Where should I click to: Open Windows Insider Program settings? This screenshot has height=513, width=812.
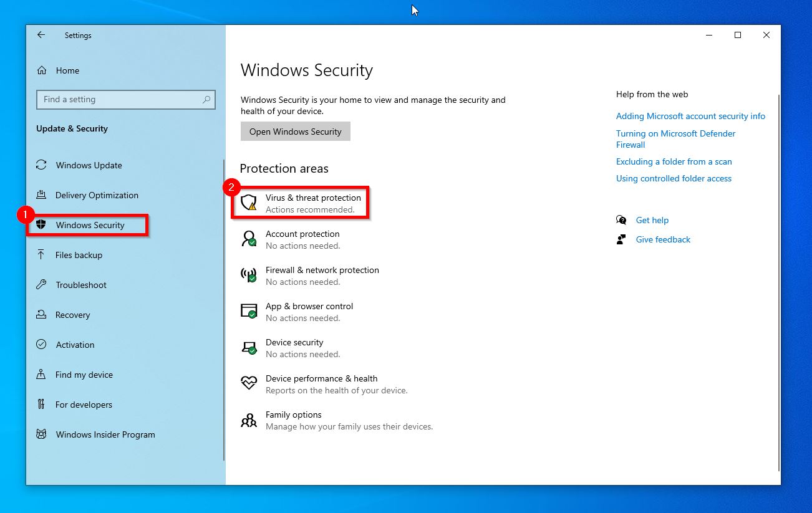[105, 434]
